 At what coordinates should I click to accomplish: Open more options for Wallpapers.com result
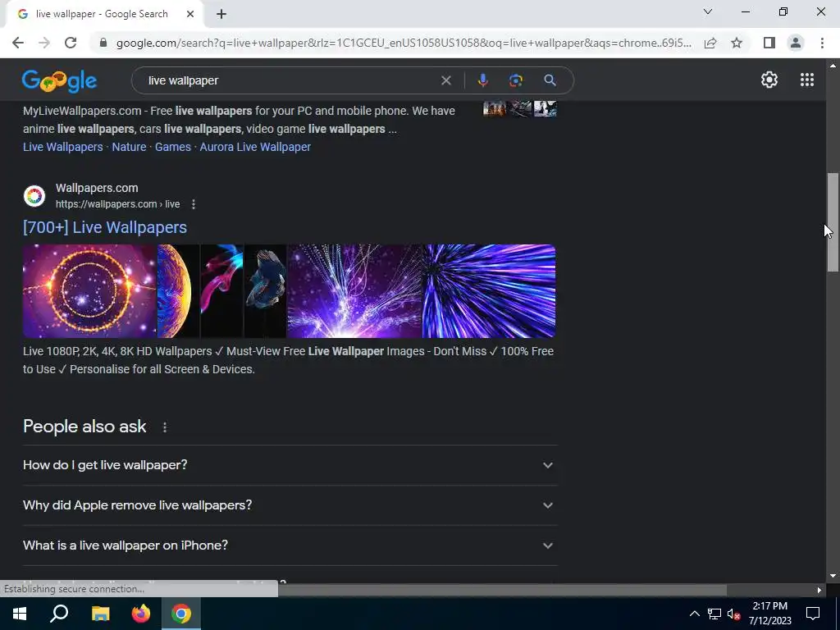click(x=194, y=204)
